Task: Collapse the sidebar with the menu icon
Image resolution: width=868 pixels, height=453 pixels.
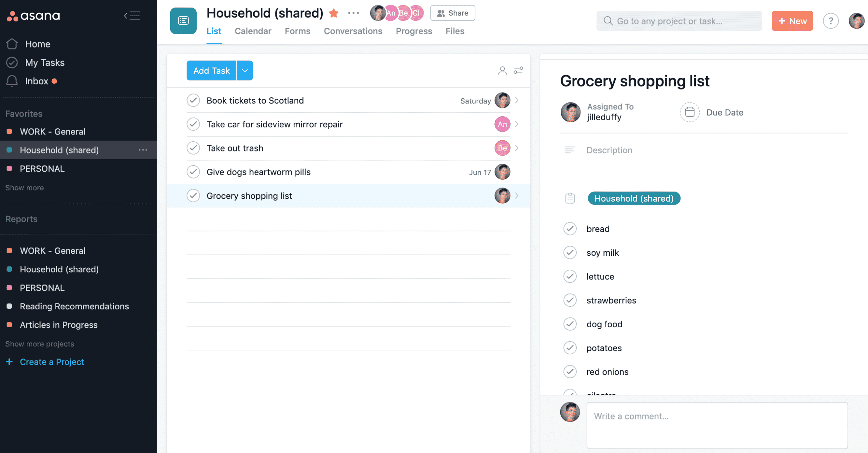Action: [x=132, y=16]
